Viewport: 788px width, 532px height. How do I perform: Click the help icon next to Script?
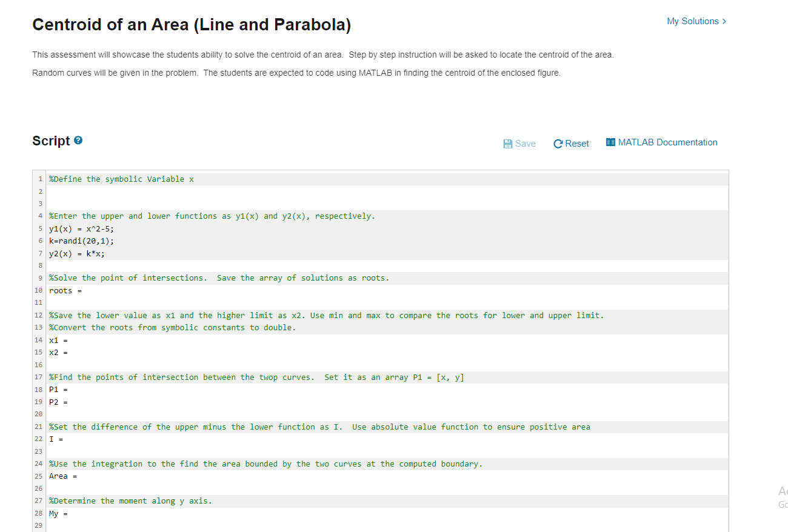78,139
